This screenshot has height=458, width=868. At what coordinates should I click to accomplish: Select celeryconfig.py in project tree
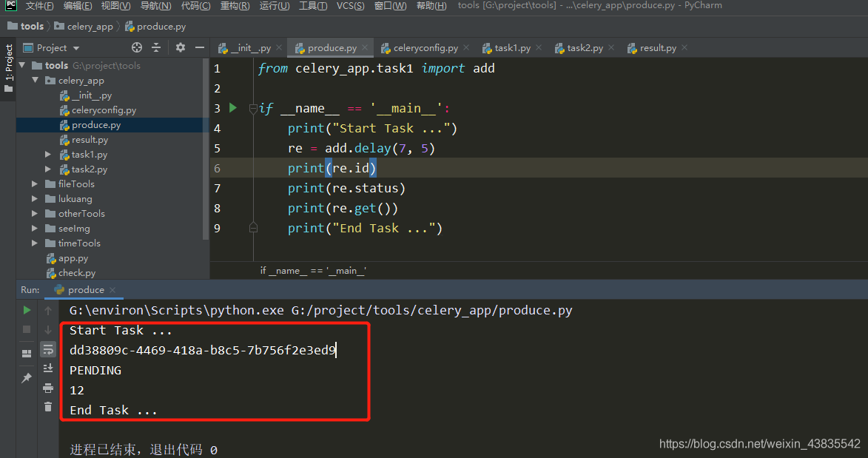point(104,110)
